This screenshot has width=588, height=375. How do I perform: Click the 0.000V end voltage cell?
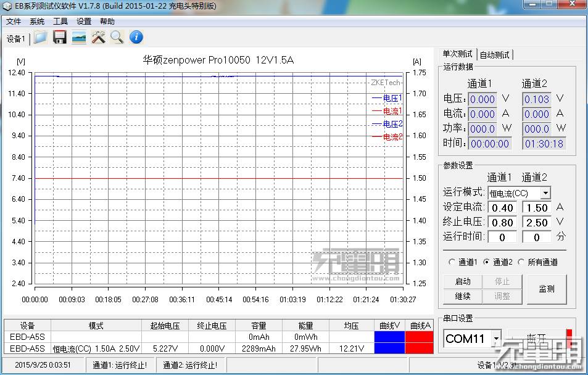(x=212, y=348)
